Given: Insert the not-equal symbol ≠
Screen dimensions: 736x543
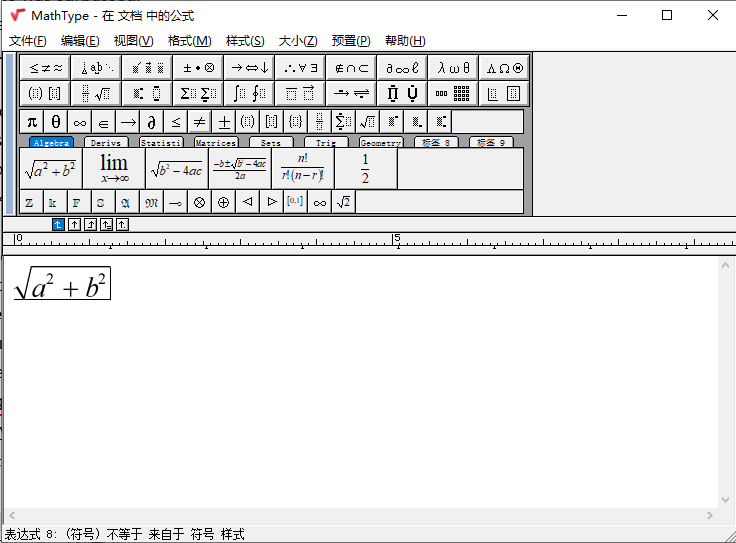Looking at the screenshot, I should (199, 122).
